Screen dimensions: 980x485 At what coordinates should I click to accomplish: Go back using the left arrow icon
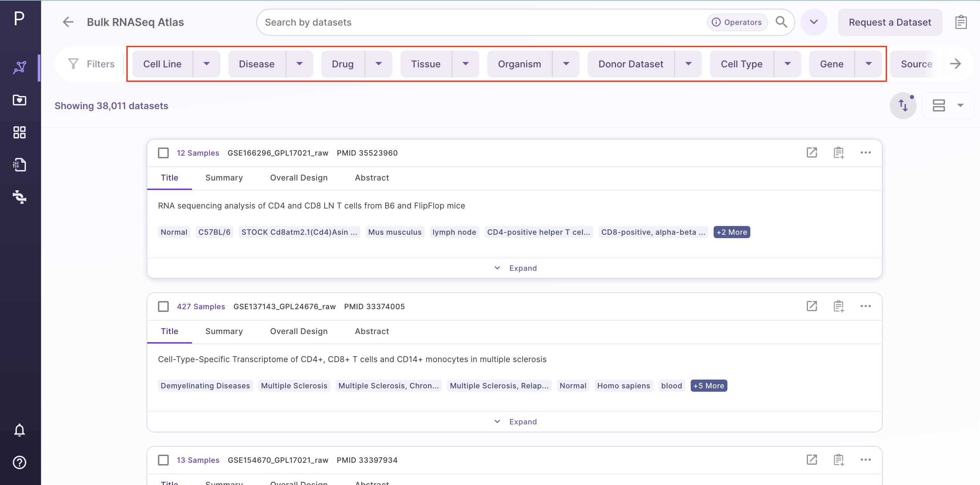click(68, 22)
